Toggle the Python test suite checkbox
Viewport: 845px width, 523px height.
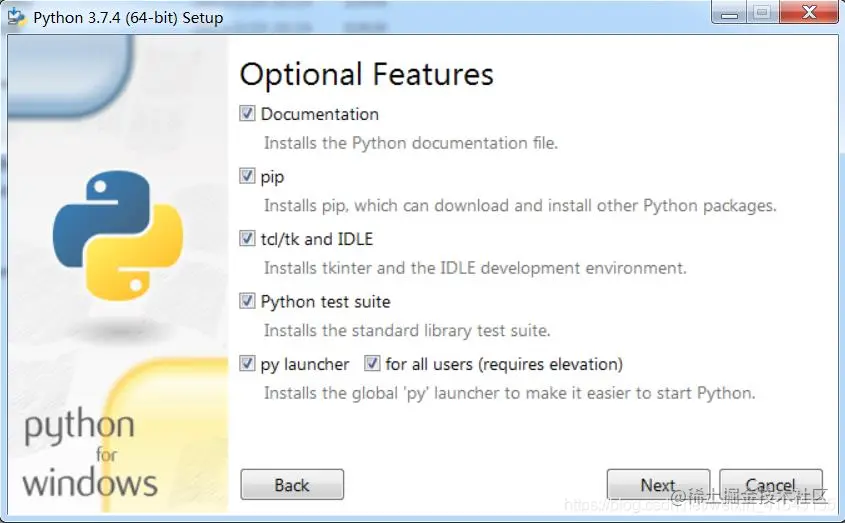(247, 301)
